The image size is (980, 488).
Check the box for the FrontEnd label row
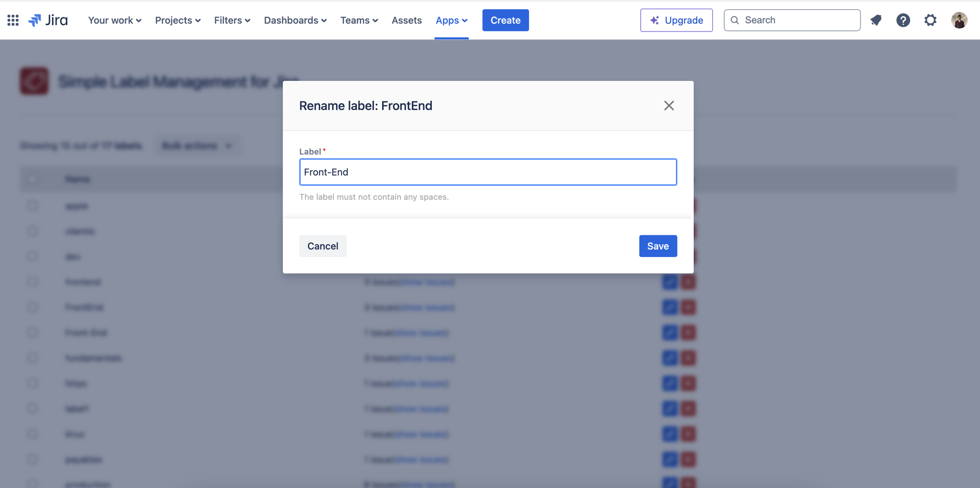click(x=33, y=307)
